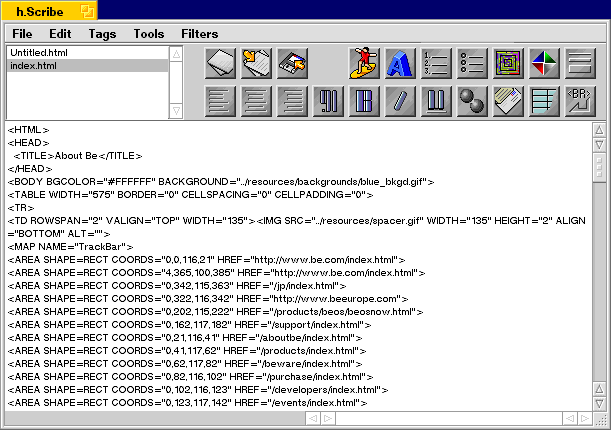Click the spiral square image icon
This screenshot has width=611, height=430.
pos(508,63)
